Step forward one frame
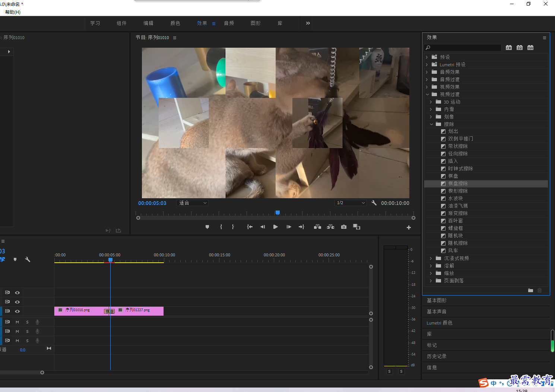555x392 pixels. [289, 227]
